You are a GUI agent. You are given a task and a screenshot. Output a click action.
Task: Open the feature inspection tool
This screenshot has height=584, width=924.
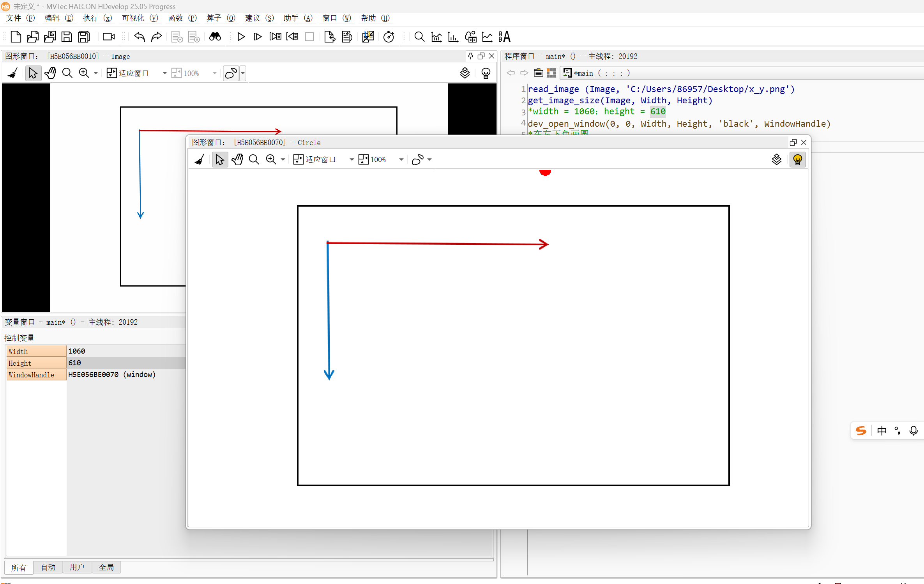(470, 37)
